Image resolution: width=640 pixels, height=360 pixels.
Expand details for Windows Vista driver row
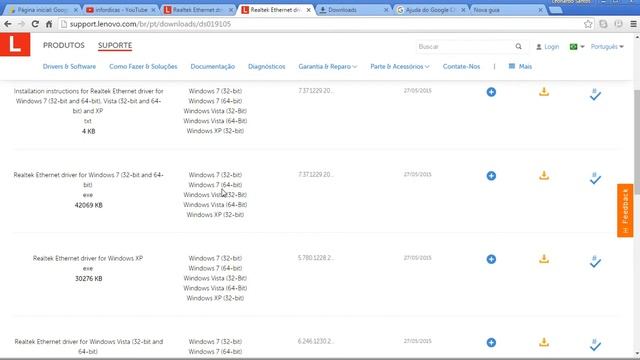click(x=491, y=342)
